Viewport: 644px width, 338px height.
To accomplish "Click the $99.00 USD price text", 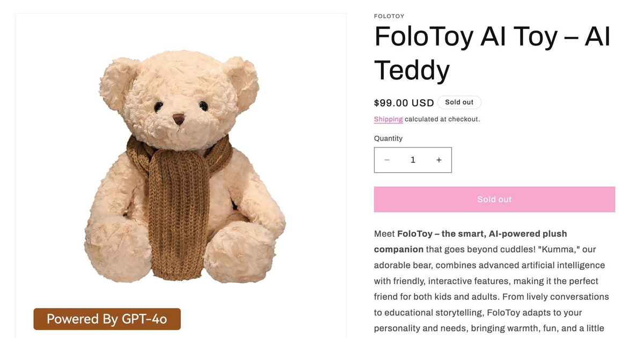I will click(x=404, y=102).
